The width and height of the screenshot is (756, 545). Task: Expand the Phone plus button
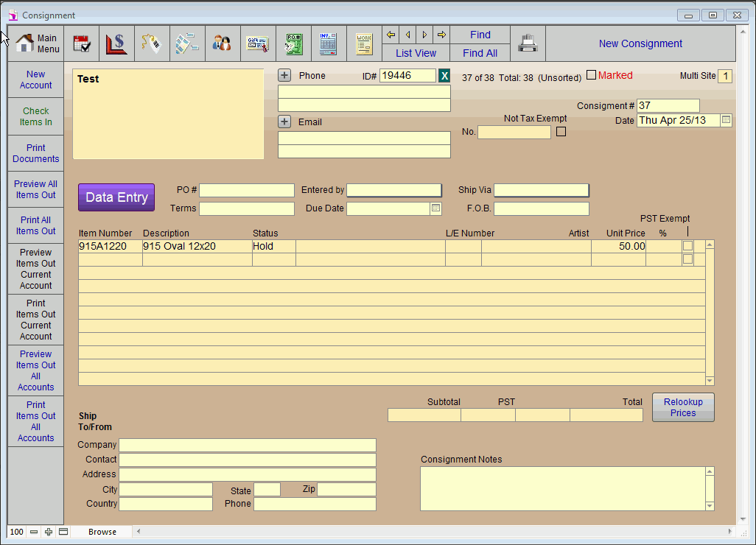[284, 75]
